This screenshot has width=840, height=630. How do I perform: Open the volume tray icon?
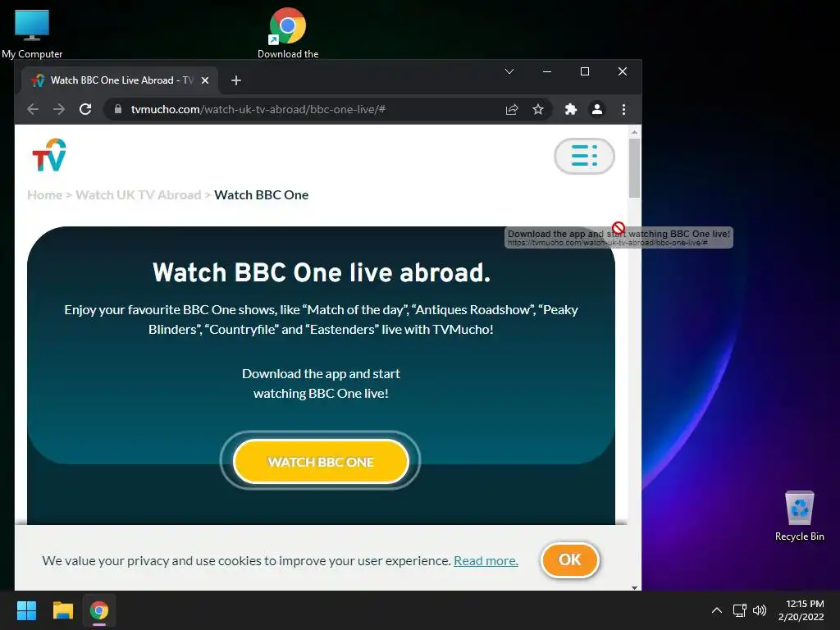pos(760,610)
